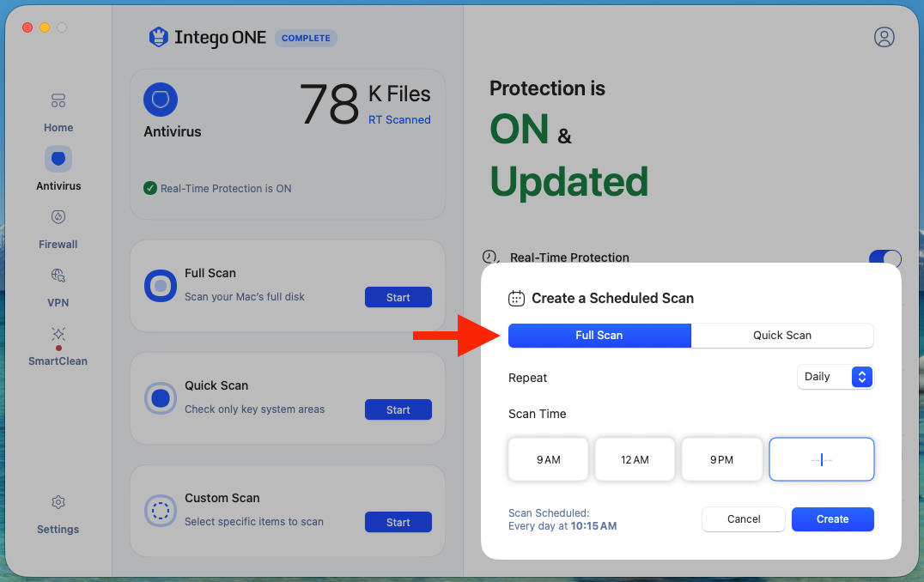Click the 'Select specific items to scan' text
The height and width of the screenshot is (582, 924).
[254, 522]
